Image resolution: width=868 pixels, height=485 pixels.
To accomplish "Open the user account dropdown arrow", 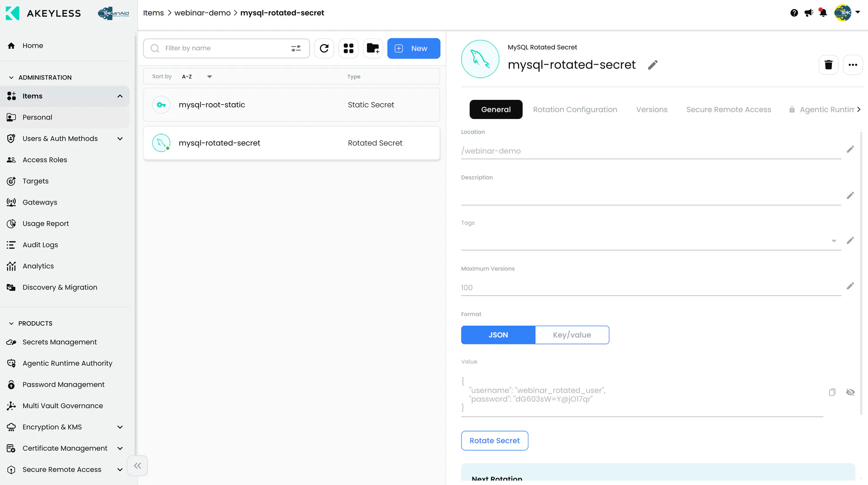I will point(858,13).
